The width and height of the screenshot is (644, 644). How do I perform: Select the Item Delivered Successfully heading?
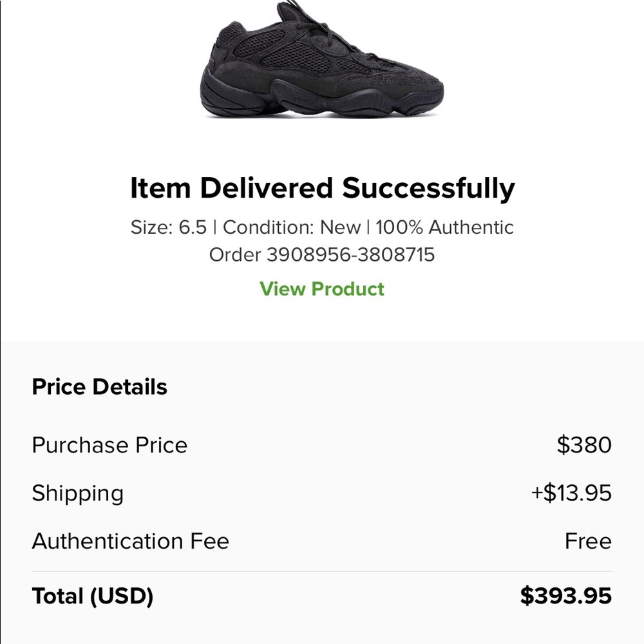coord(322,188)
